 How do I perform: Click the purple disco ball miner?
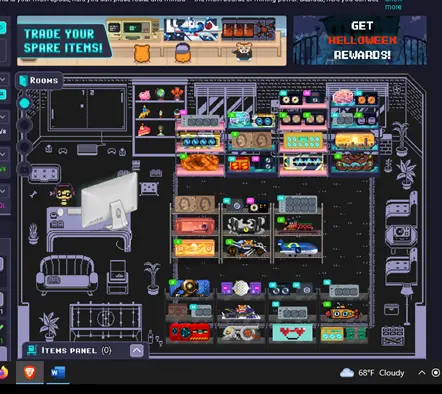click(241, 288)
